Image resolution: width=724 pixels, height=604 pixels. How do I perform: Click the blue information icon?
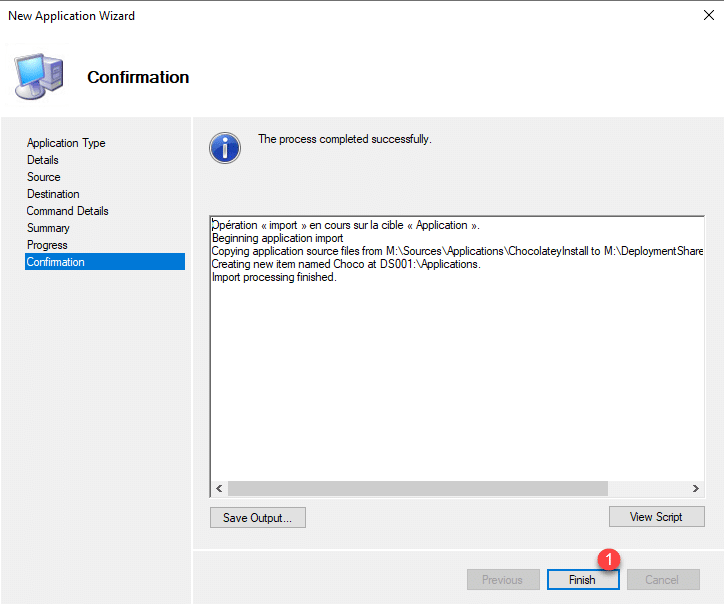pos(225,147)
